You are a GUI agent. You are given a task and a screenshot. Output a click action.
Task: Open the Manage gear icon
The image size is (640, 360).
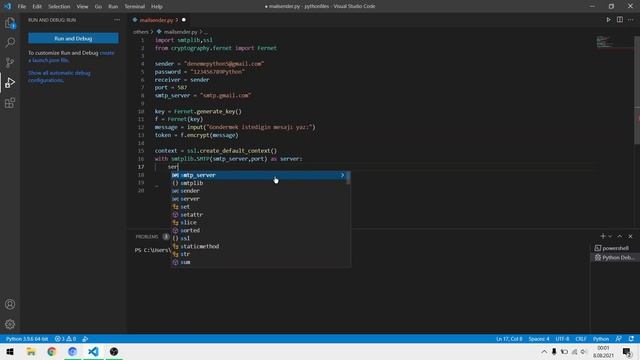click(10, 324)
